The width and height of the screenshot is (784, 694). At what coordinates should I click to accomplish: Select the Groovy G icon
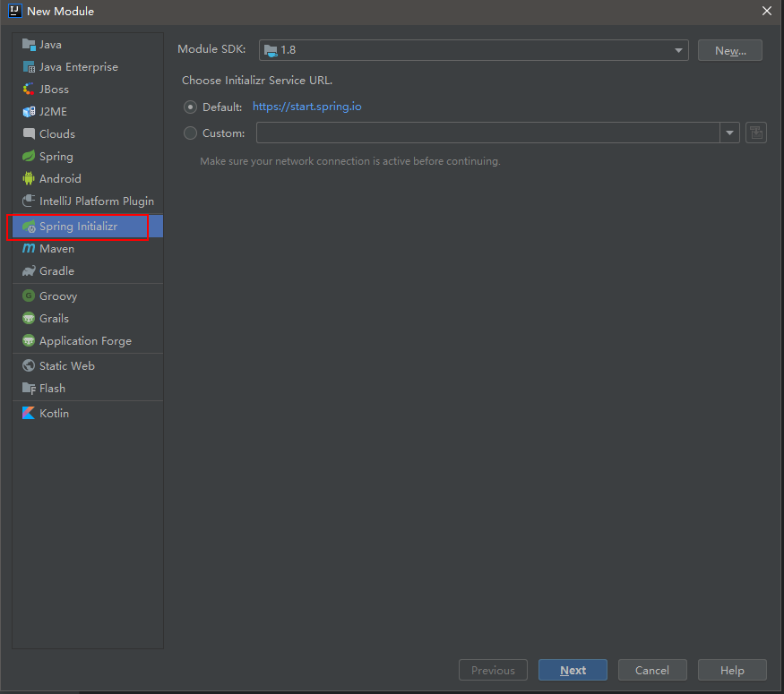tap(29, 296)
